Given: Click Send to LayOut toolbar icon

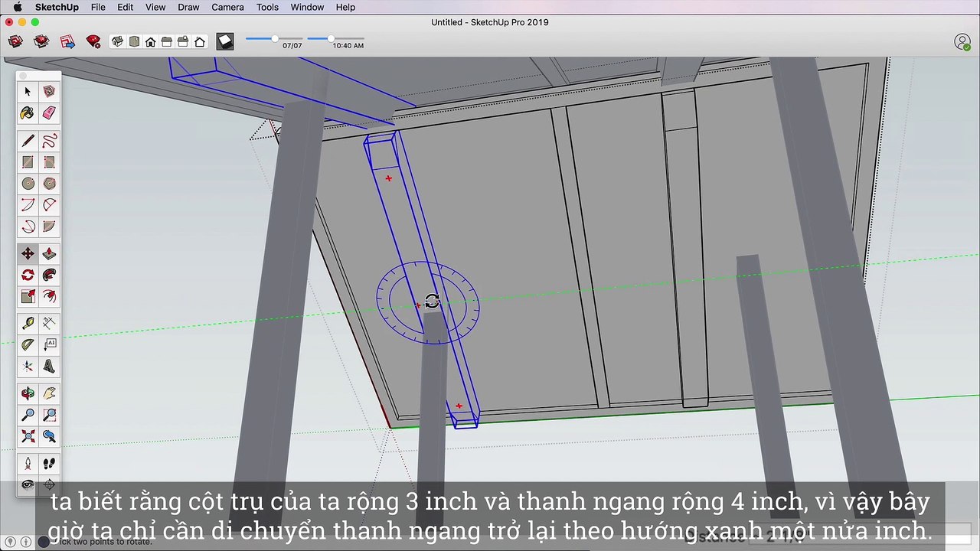Looking at the screenshot, I should (67, 41).
